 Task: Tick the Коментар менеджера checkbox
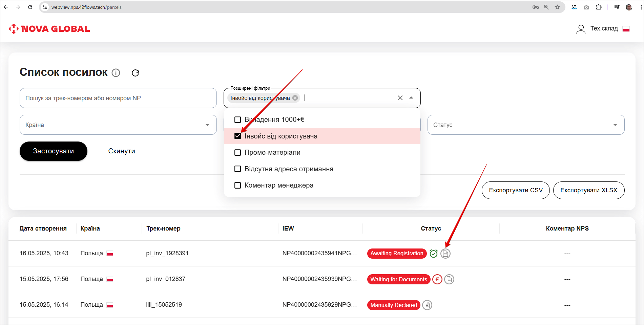click(238, 186)
